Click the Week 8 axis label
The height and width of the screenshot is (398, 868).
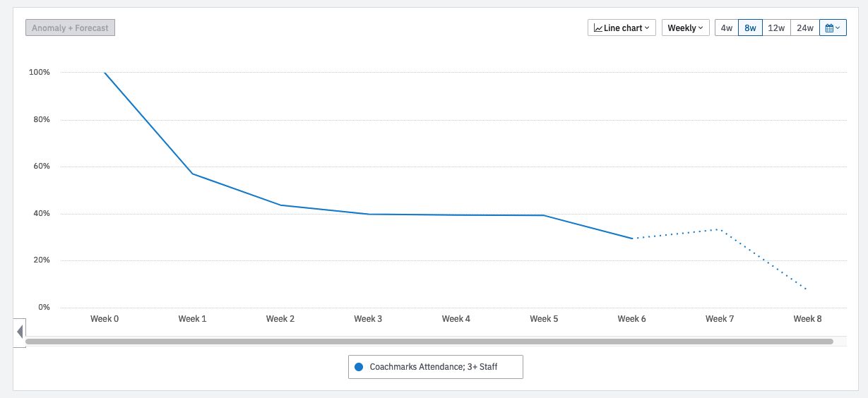click(x=808, y=319)
